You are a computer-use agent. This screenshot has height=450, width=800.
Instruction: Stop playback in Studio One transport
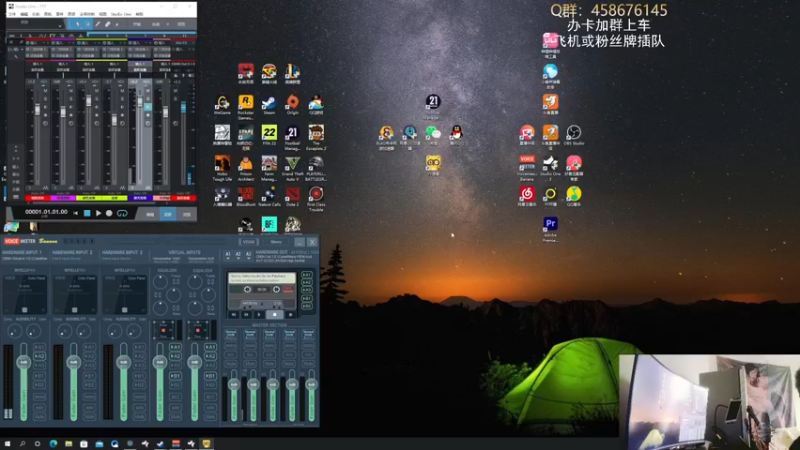(87, 213)
